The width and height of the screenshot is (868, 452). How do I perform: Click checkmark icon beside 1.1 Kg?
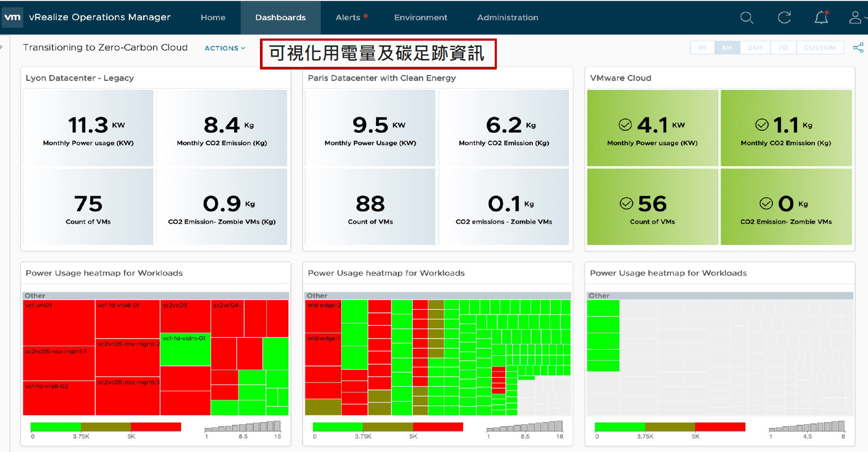(x=762, y=125)
